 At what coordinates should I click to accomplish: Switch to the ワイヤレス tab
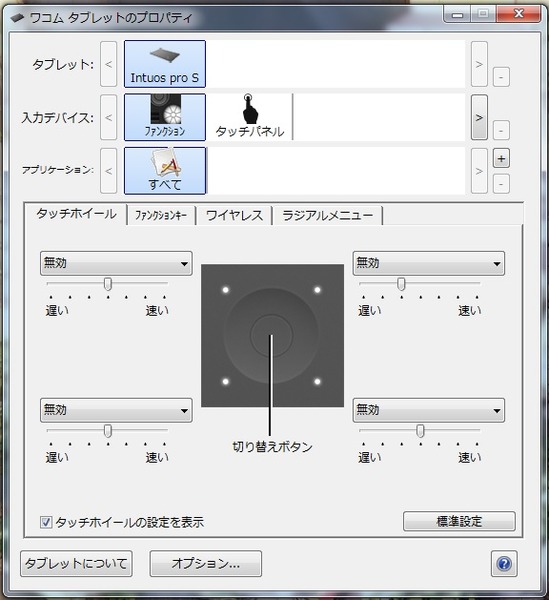[235, 215]
